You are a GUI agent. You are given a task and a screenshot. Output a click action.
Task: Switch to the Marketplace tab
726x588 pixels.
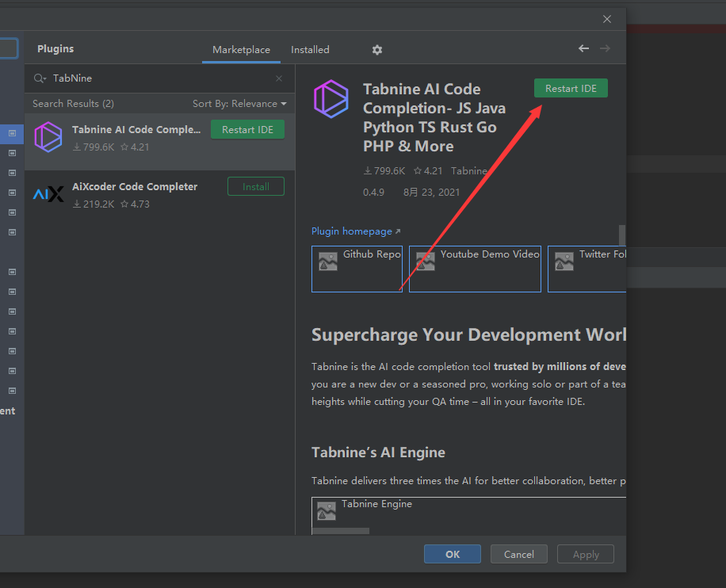click(241, 50)
